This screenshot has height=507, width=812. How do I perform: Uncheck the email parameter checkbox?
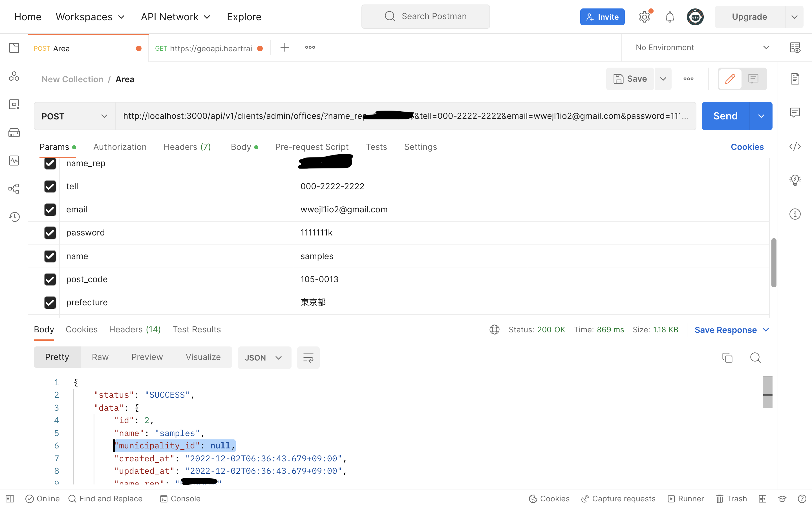(50, 210)
